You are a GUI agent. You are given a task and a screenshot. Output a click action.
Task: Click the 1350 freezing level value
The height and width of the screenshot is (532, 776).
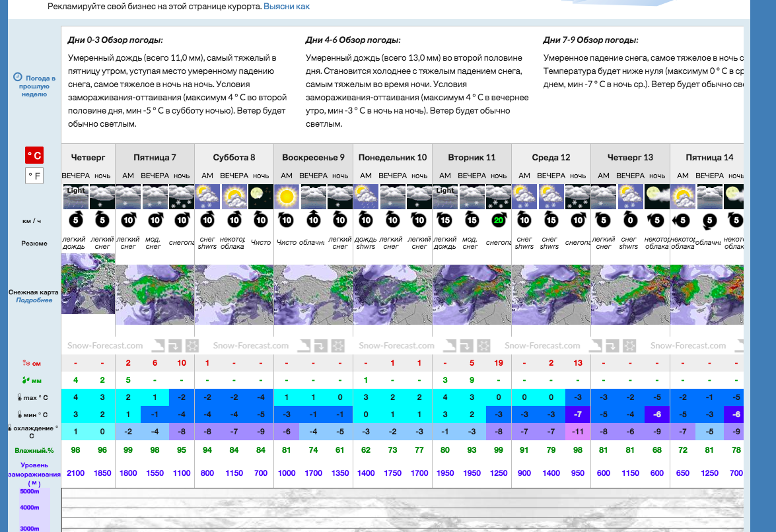point(340,473)
